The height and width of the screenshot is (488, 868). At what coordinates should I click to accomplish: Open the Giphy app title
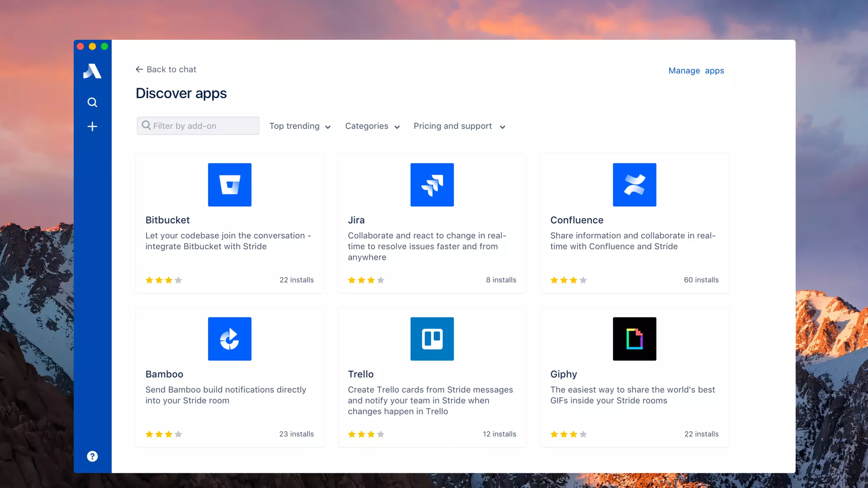click(x=563, y=374)
